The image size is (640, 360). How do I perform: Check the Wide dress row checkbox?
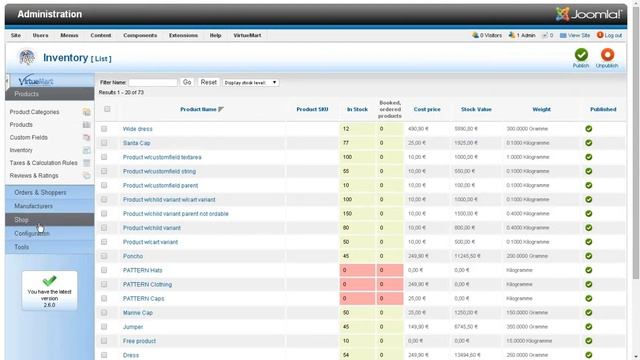click(104, 129)
